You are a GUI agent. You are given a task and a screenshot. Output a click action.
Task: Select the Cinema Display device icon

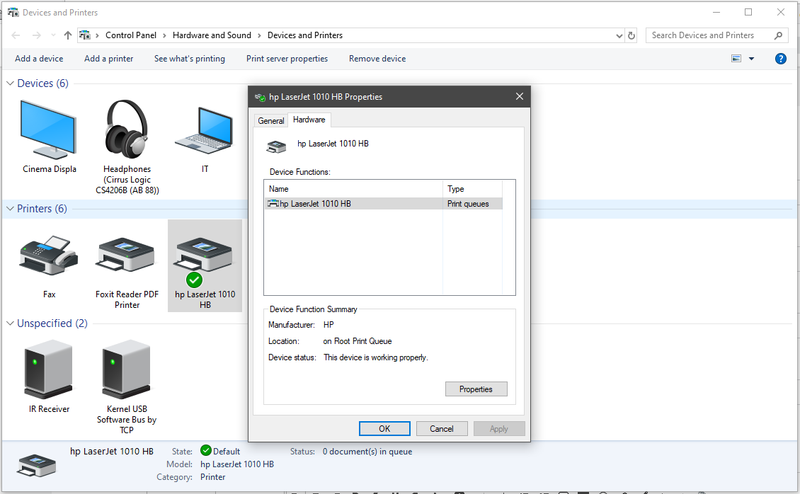(48, 130)
